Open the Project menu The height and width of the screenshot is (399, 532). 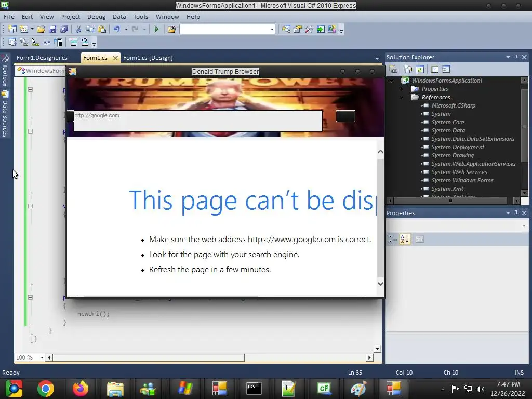[71, 17]
